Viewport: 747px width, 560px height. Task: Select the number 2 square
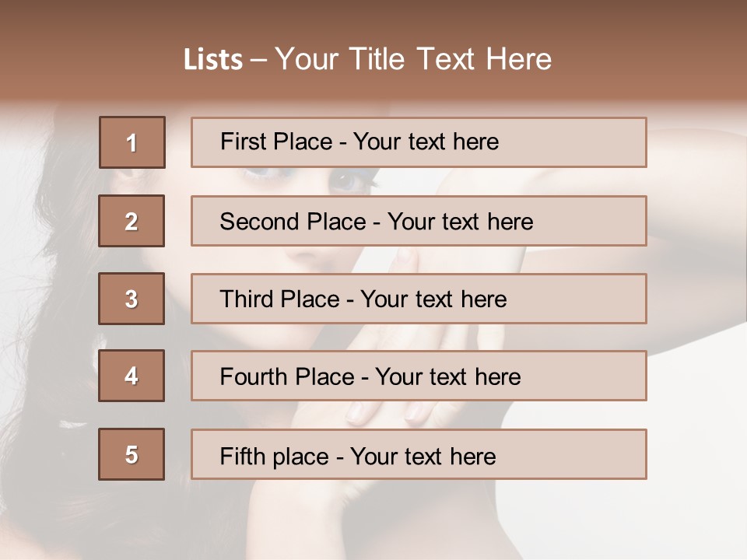132,221
